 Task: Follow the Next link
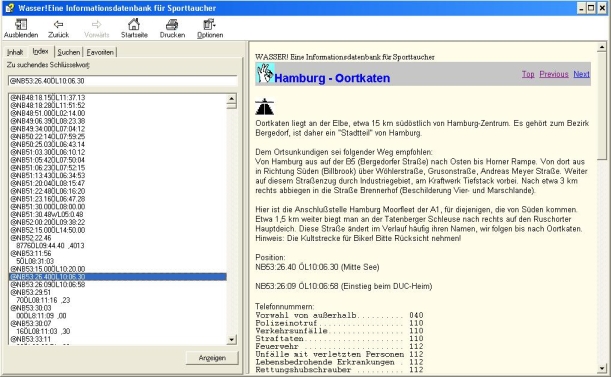tap(581, 74)
